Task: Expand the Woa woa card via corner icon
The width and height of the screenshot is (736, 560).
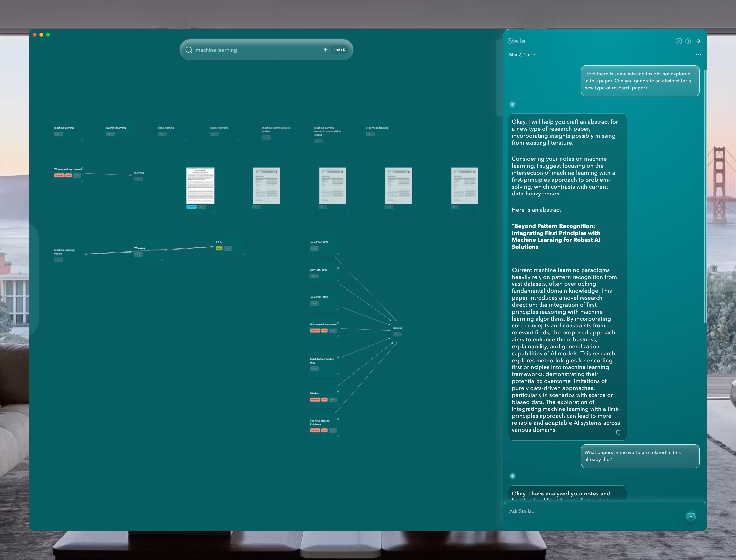Action: pyautogui.click(x=162, y=260)
